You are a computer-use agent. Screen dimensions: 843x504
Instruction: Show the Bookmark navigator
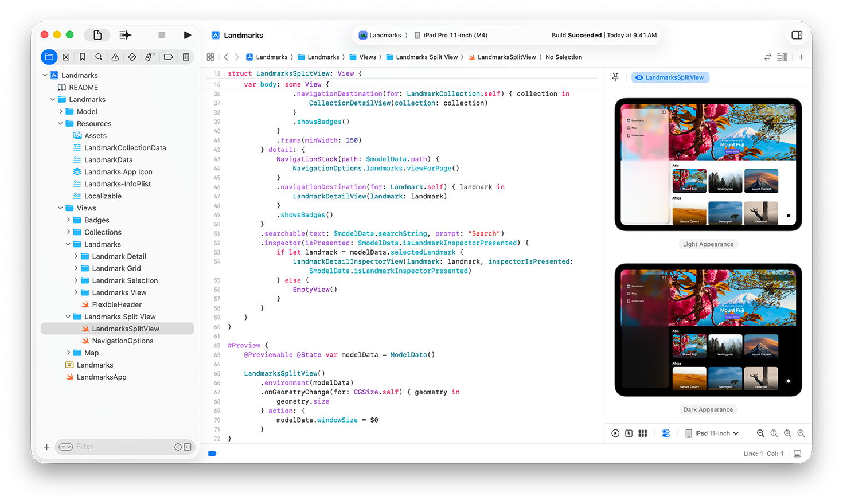83,57
